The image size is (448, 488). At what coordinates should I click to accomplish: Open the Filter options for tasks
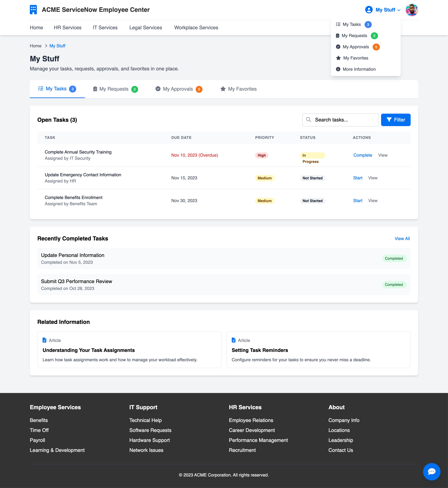(396, 120)
